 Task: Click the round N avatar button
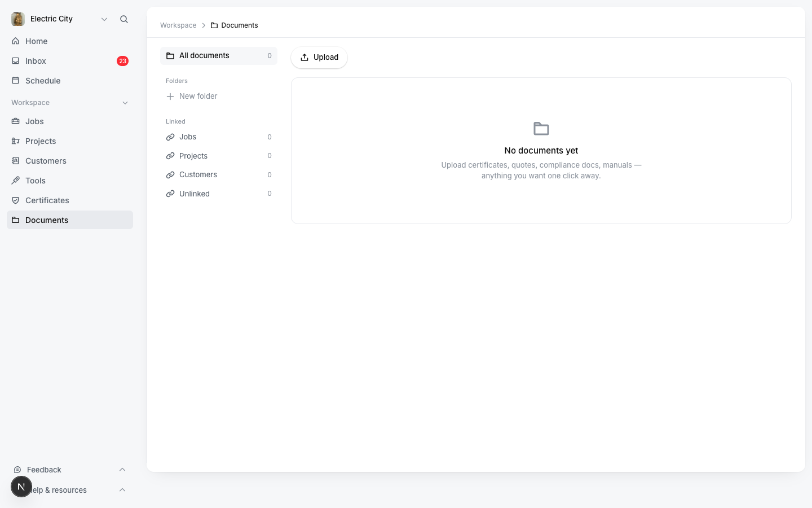pyautogui.click(x=21, y=487)
